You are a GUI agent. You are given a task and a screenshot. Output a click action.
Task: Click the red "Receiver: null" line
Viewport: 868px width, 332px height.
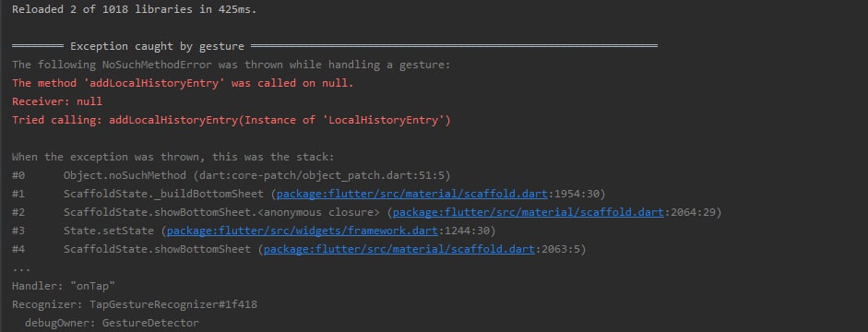point(57,101)
